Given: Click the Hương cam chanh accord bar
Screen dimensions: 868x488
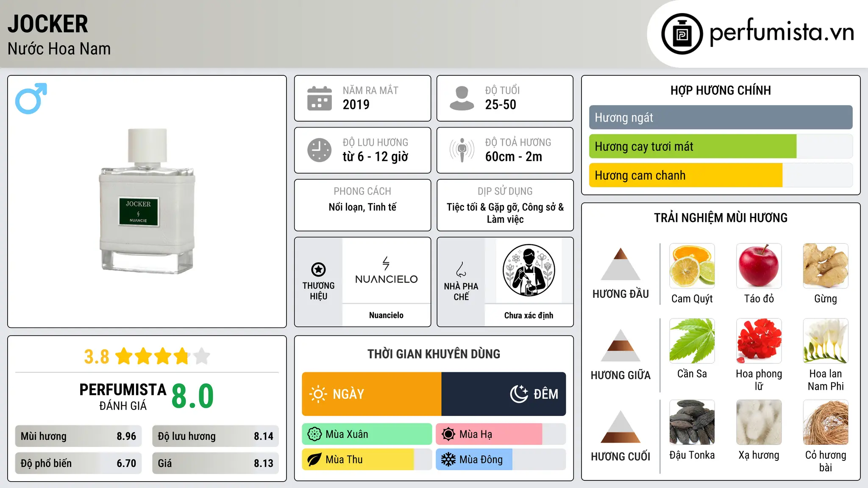Looking at the screenshot, I should click(x=721, y=175).
